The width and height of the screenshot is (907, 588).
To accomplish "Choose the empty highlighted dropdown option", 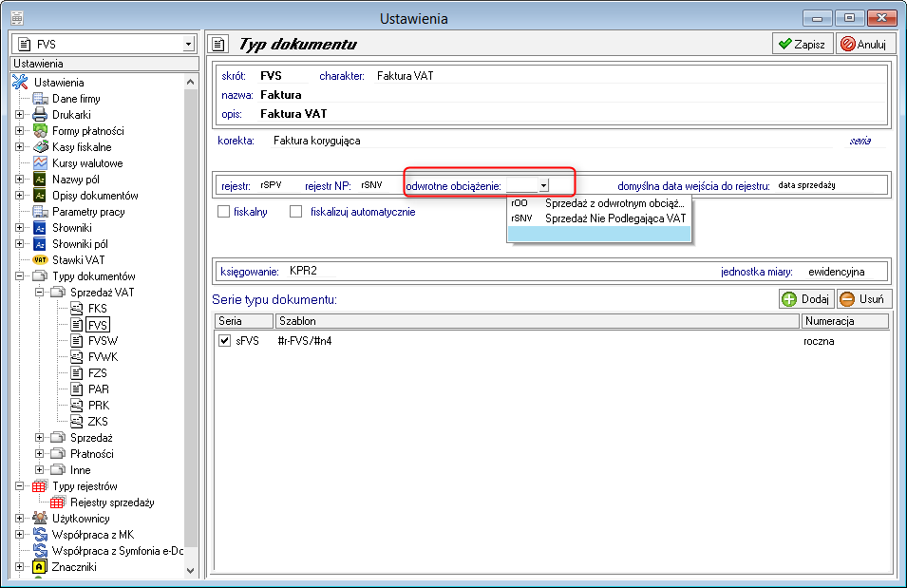I will point(598,234).
